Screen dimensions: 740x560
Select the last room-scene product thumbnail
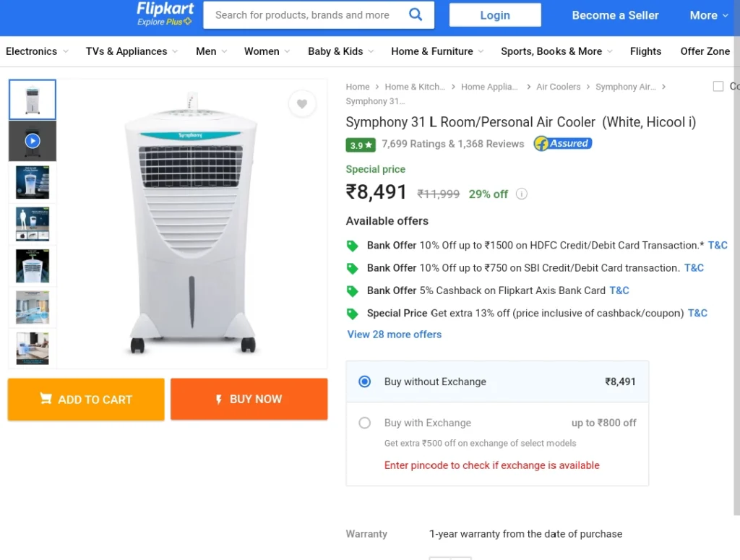point(33,348)
